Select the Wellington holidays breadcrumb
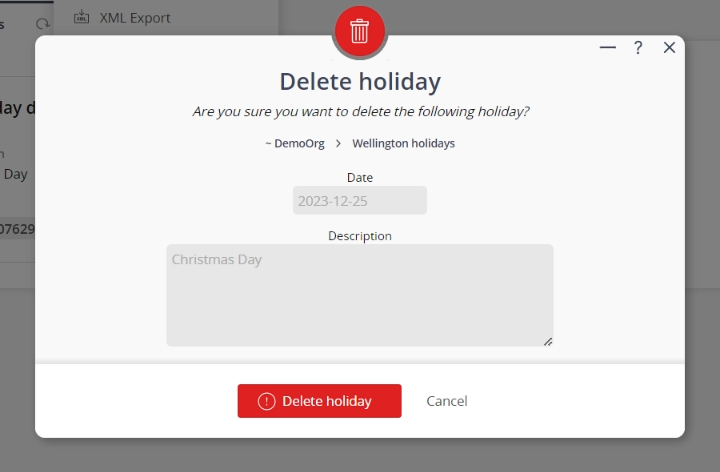 click(x=404, y=143)
